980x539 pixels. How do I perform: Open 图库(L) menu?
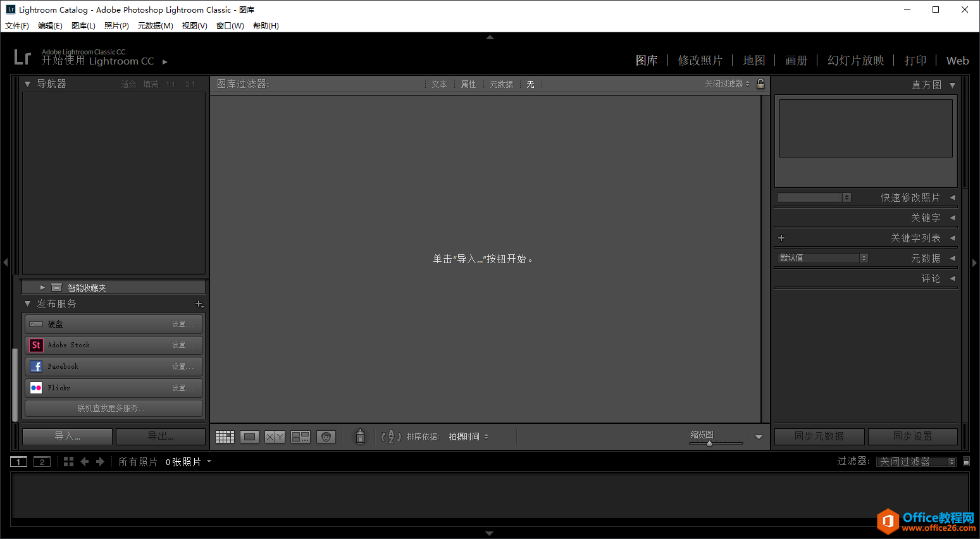84,26
